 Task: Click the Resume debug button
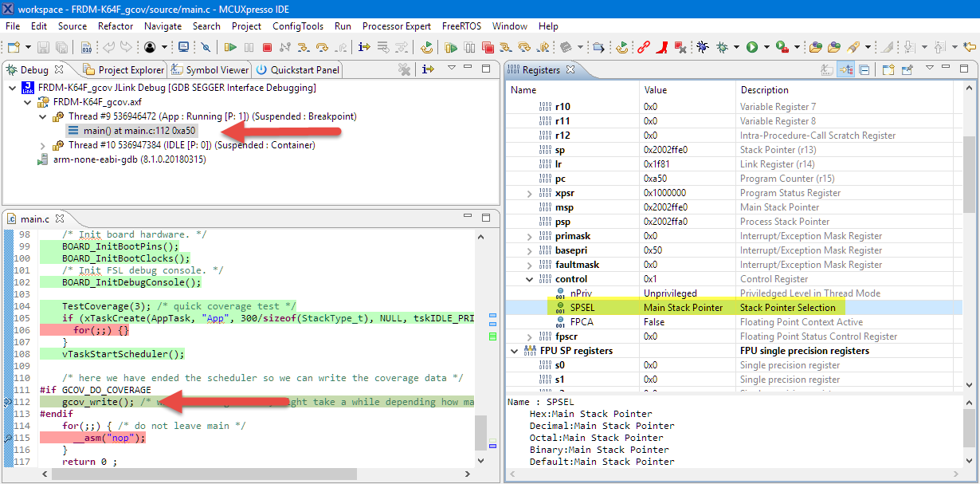230,47
